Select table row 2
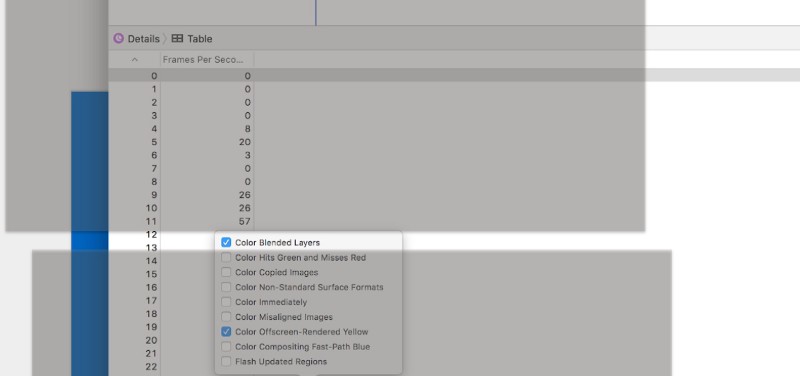 (x=454, y=102)
